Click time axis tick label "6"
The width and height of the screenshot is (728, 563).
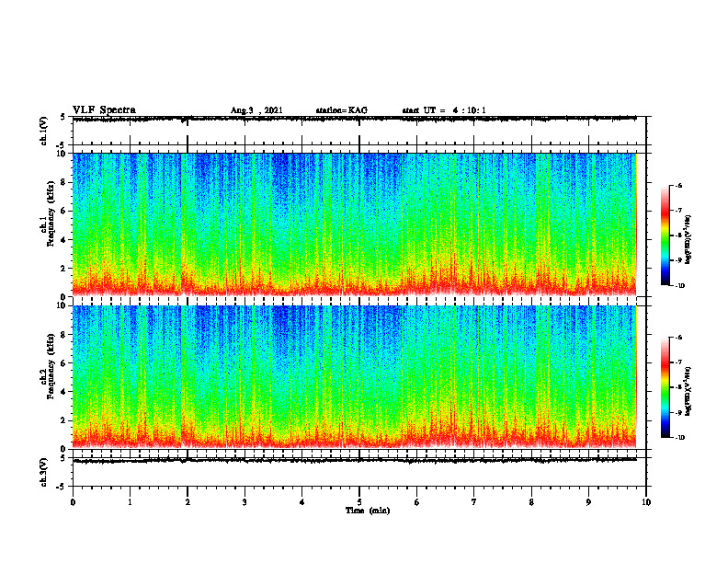pyautogui.click(x=417, y=502)
